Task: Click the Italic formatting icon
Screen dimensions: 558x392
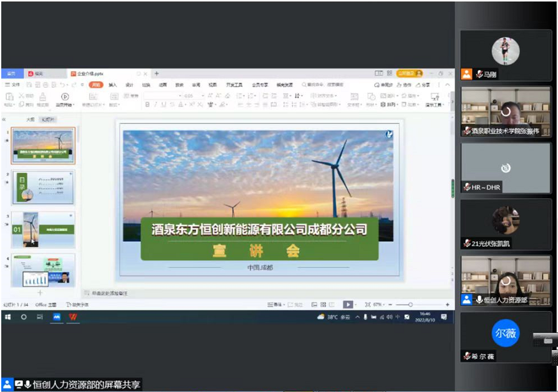Action: click(155, 105)
